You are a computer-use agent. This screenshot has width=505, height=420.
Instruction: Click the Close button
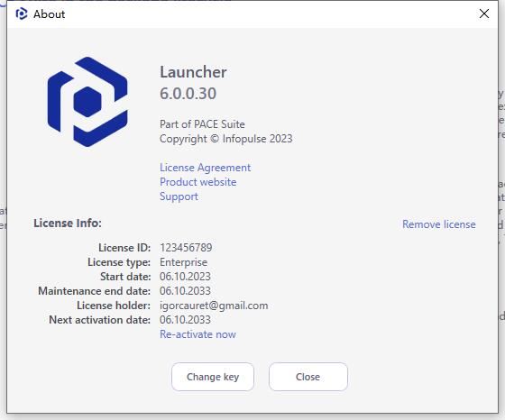[x=308, y=377]
